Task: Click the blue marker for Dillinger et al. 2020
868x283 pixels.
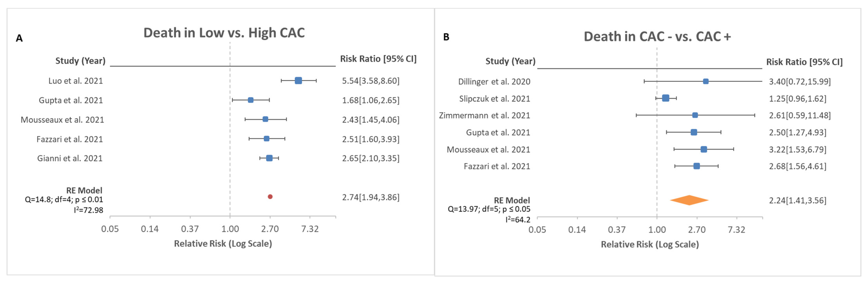Action: (706, 81)
